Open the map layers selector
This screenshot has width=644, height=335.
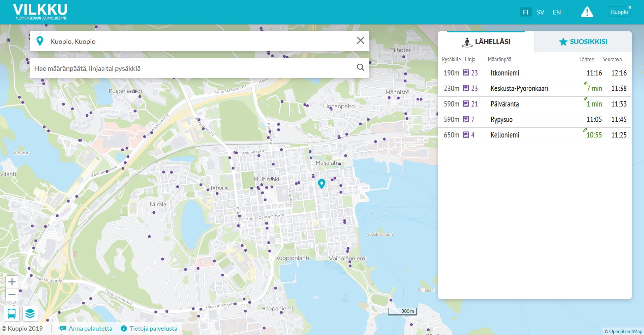click(30, 313)
